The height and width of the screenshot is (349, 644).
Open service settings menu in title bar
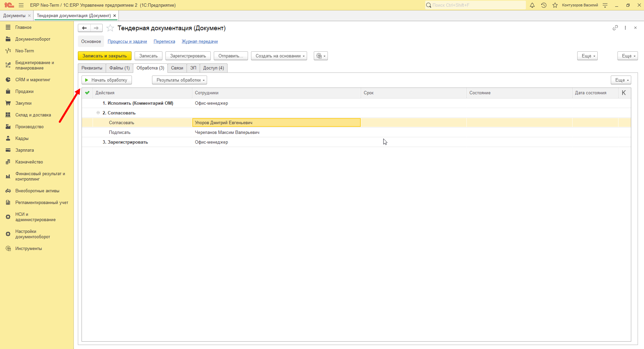coord(605,5)
